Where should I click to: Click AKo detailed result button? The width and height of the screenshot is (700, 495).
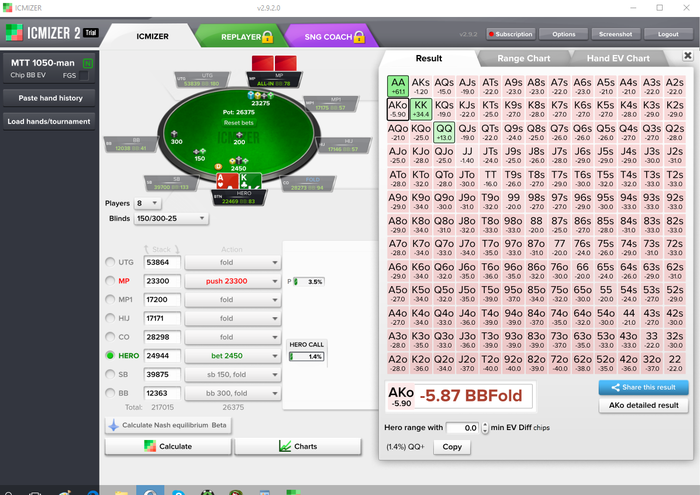[x=643, y=405]
